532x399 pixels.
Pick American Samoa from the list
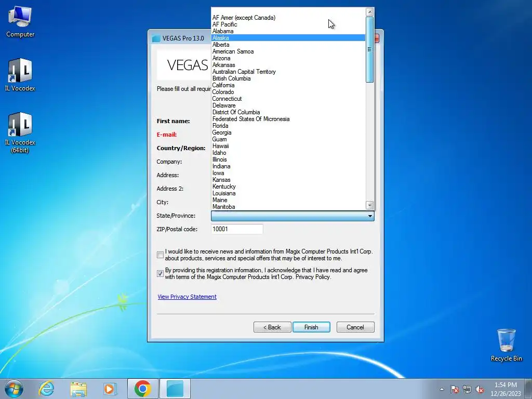(x=288, y=51)
